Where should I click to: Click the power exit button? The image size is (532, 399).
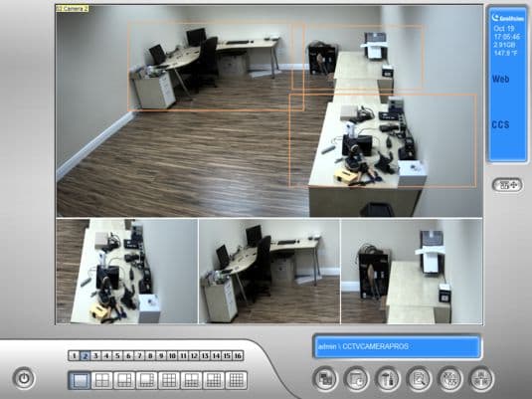[24, 378]
